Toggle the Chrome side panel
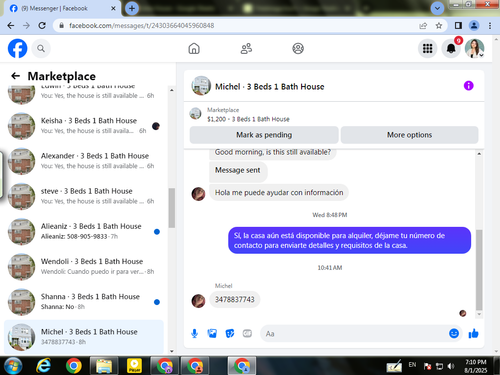The width and height of the screenshot is (500, 375). point(458,26)
